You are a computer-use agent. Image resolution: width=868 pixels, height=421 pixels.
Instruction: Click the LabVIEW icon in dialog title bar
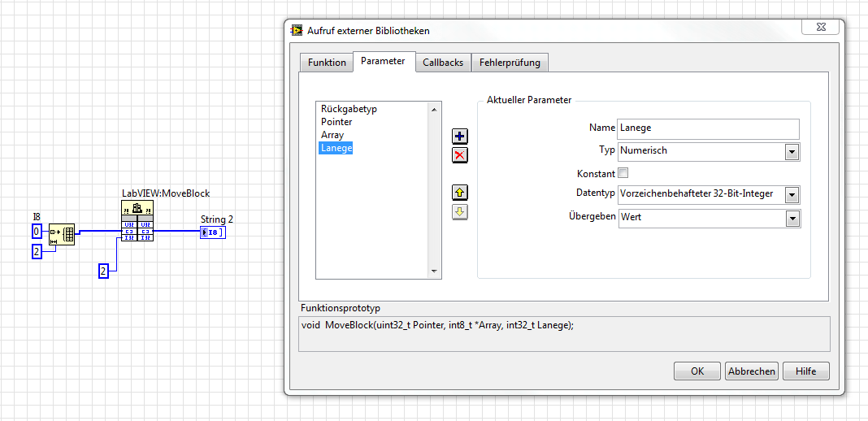pos(297,31)
